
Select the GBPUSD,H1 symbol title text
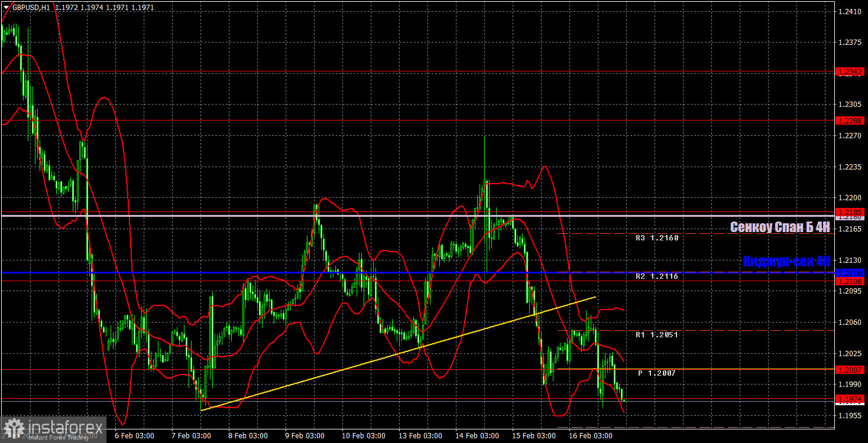point(30,7)
